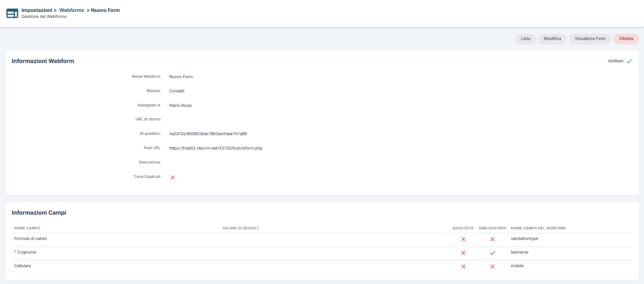Click the NASCOSTO column header

coord(463,228)
